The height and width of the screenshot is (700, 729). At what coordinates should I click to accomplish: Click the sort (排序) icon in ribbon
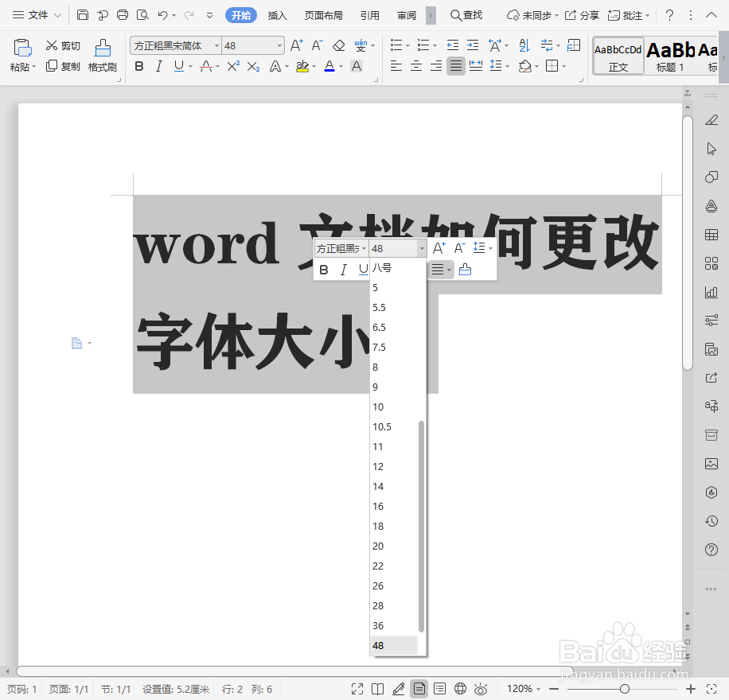525,46
